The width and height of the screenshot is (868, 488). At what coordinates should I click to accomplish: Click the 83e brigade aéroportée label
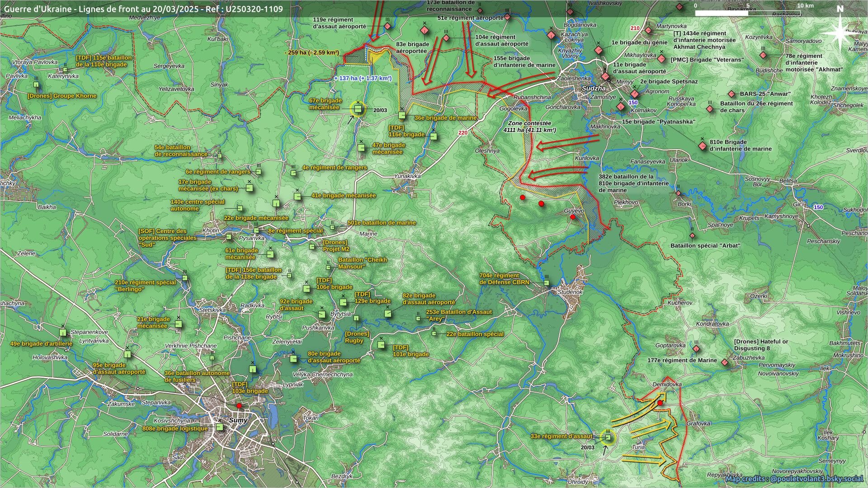point(413,48)
